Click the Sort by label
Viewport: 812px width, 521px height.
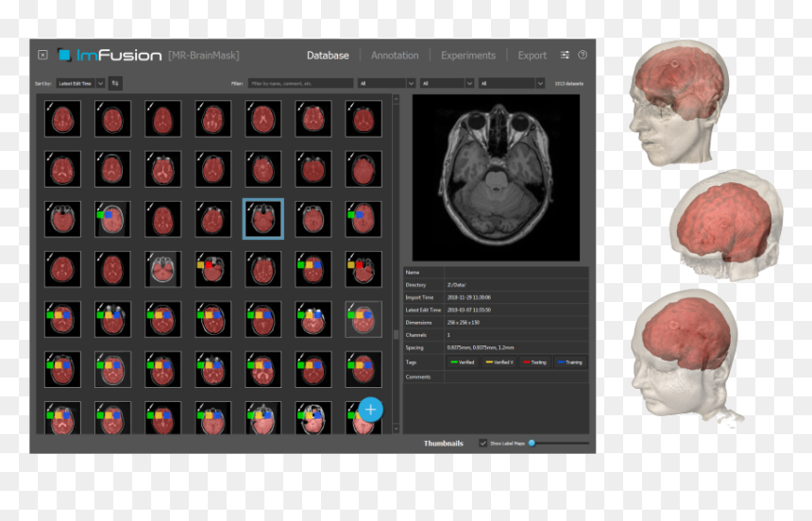point(43,83)
